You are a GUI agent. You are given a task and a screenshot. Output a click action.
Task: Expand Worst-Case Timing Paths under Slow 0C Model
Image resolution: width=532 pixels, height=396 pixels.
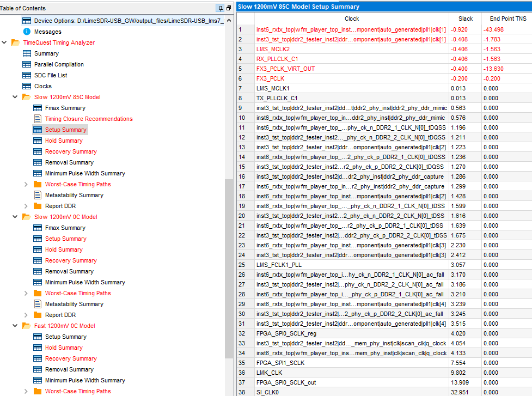(26, 293)
